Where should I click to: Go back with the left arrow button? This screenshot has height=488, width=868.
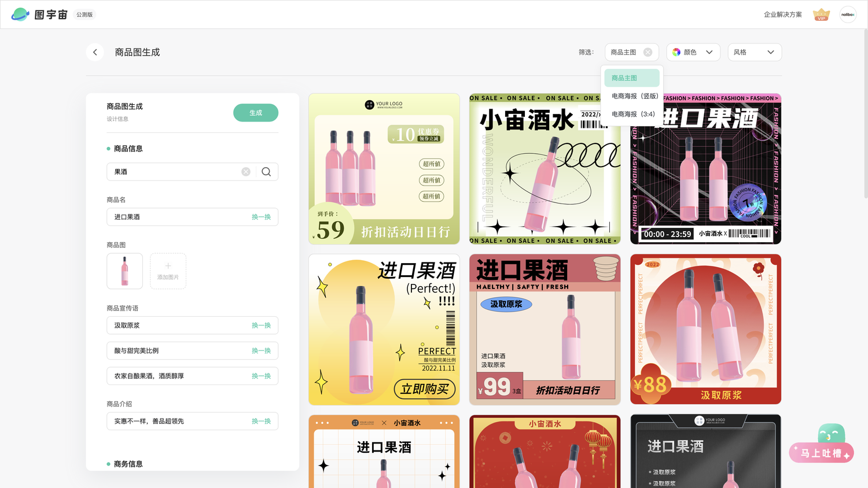(x=95, y=52)
